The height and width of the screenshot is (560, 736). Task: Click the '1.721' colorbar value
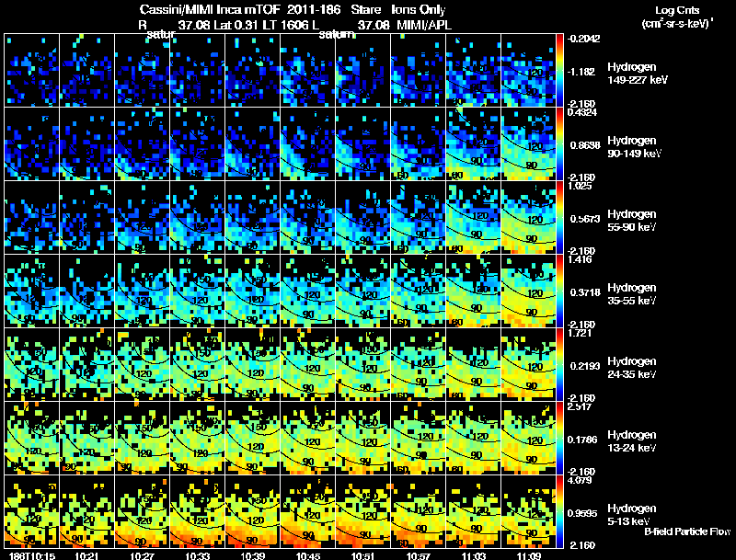tap(580, 333)
